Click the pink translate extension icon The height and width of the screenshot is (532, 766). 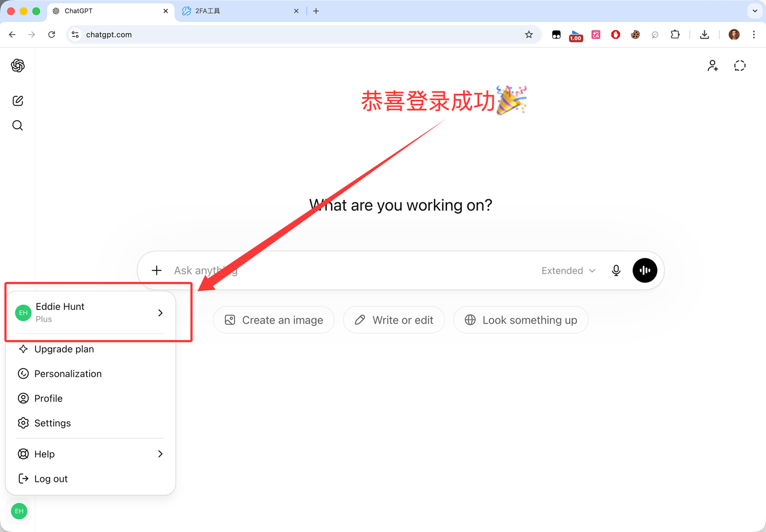point(596,35)
